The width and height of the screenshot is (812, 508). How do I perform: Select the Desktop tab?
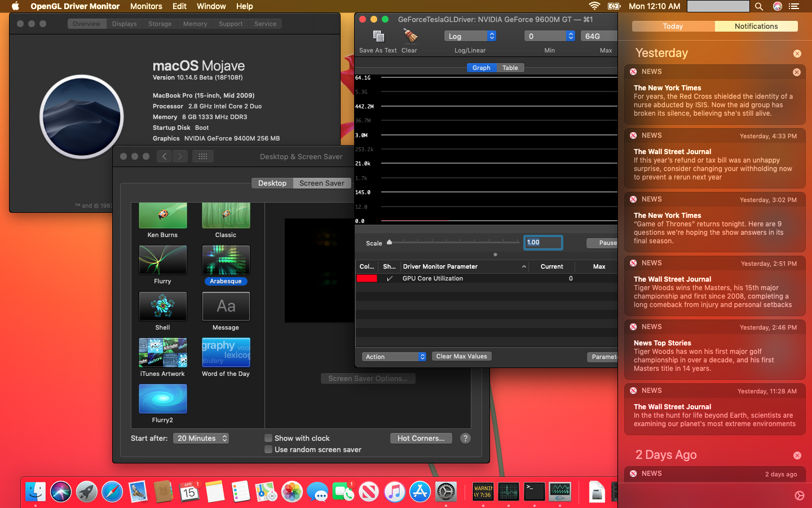[x=272, y=183]
